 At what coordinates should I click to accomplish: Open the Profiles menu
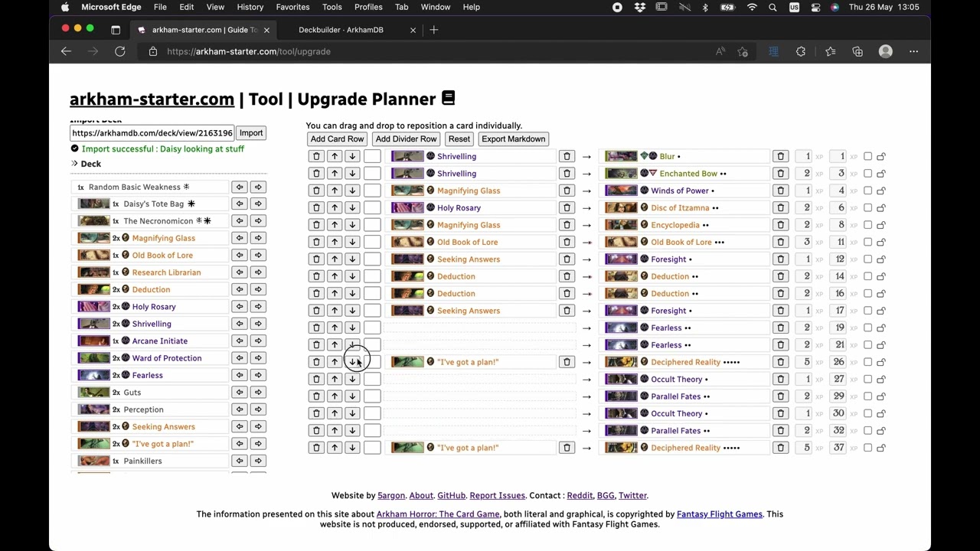(x=368, y=7)
